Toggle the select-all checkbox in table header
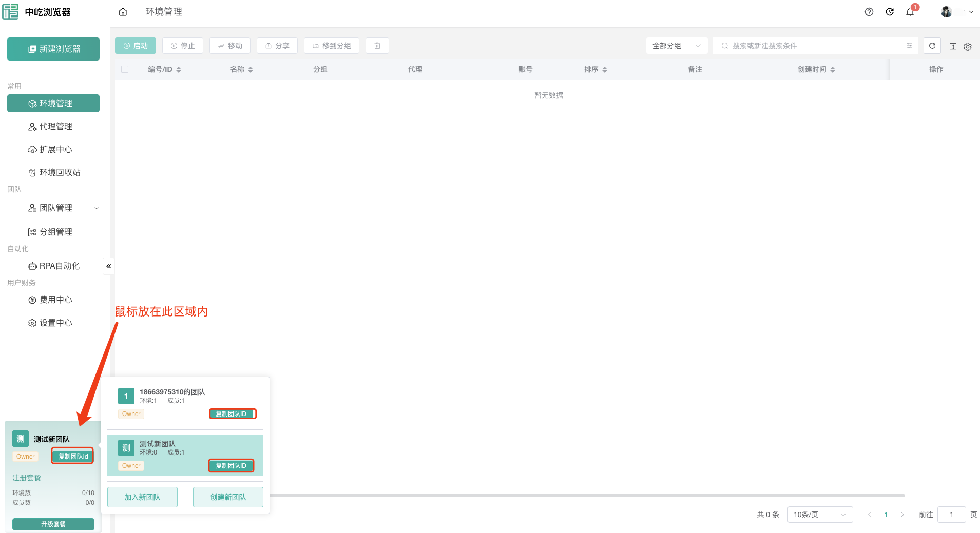Screen dimensions: 980x533 125,69
